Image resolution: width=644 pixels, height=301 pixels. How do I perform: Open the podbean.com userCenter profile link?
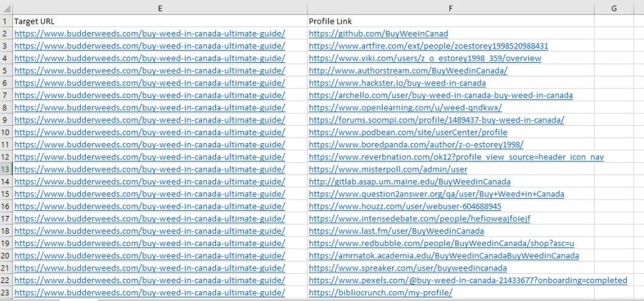click(x=408, y=132)
